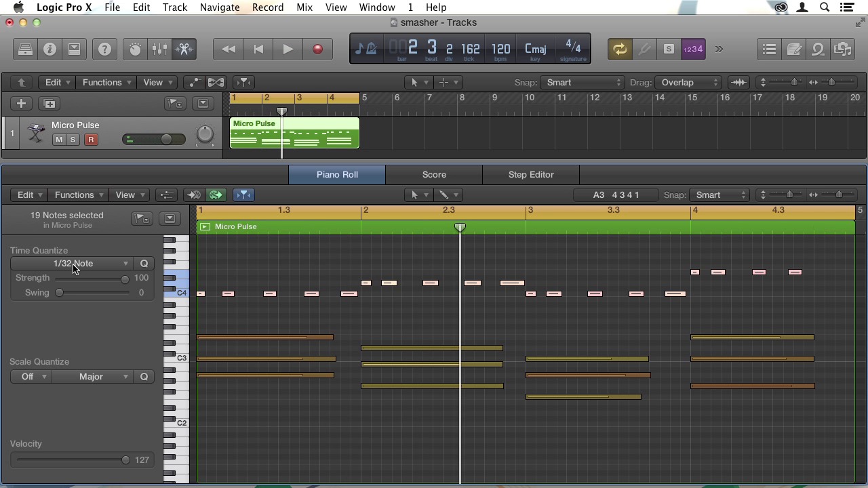Open the tracks area Edit menu
This screenshot has height=488, width=868.
(57, 83)
